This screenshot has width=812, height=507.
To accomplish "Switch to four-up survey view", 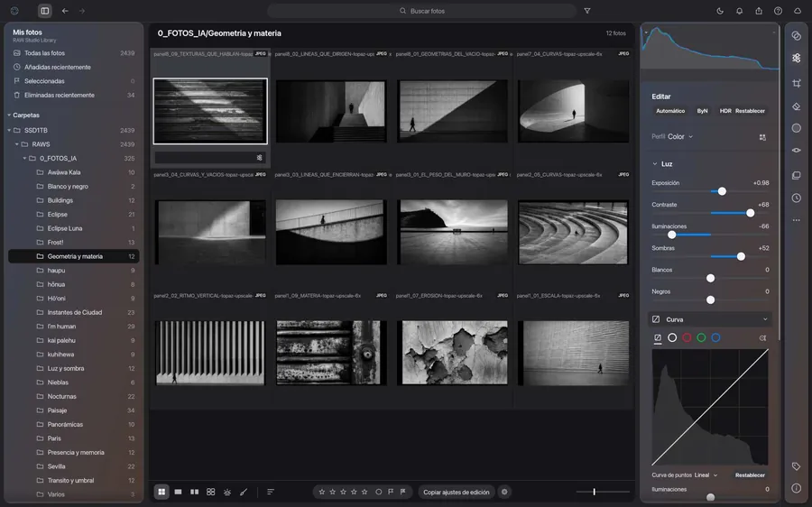I will pyautogui.click(x=211, y=492).
